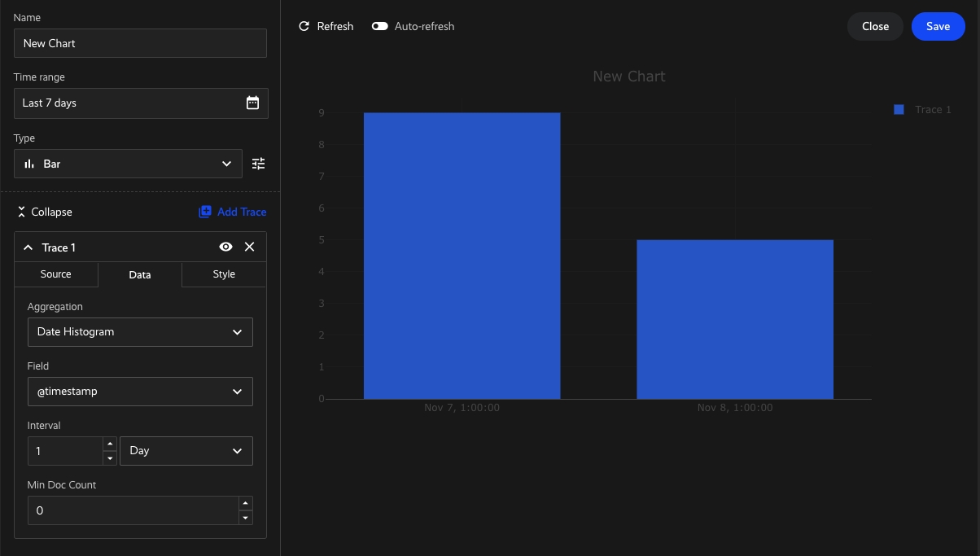This screenshot has height=556, width=980.
Task: Open the Aggregation dropdown
Action: [140, 332]
